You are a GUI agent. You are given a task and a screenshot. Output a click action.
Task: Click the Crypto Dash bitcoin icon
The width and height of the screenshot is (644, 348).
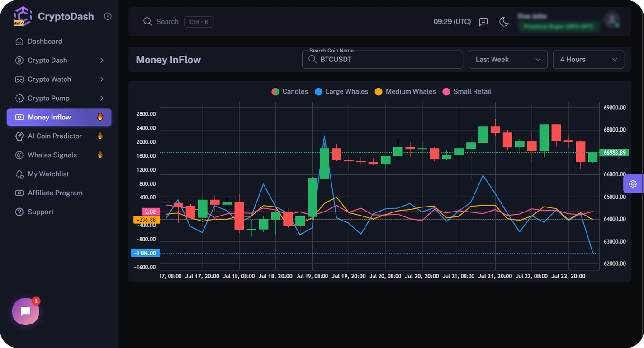(x=19, y=61)
